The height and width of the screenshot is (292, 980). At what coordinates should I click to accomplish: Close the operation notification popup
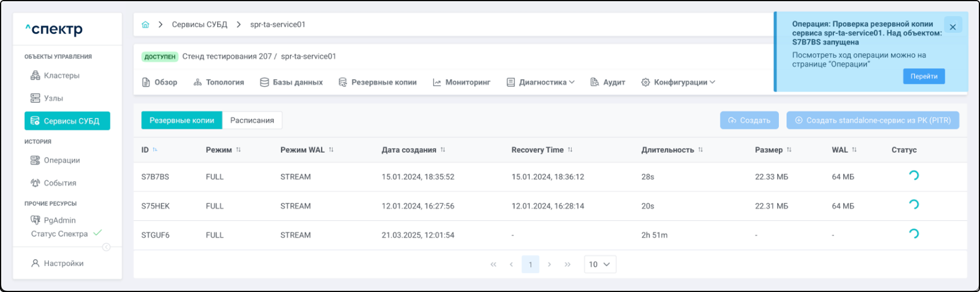click(x=953, y=27)
